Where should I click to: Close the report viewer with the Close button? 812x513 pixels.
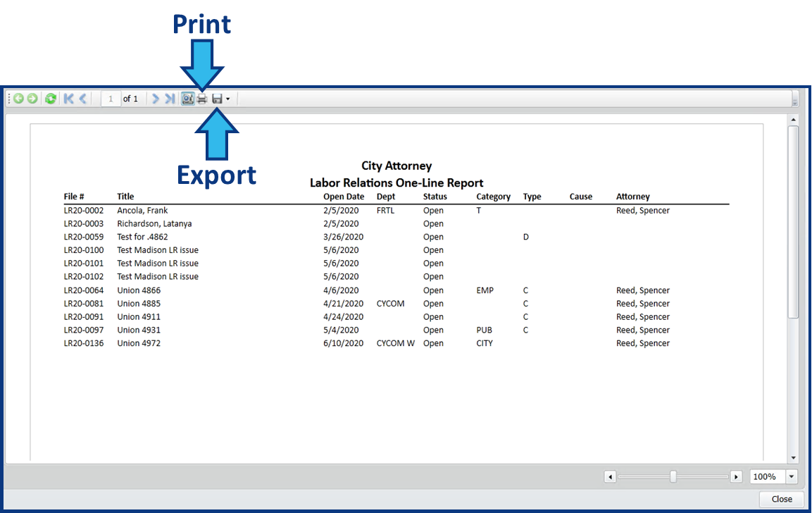(782, 499)
